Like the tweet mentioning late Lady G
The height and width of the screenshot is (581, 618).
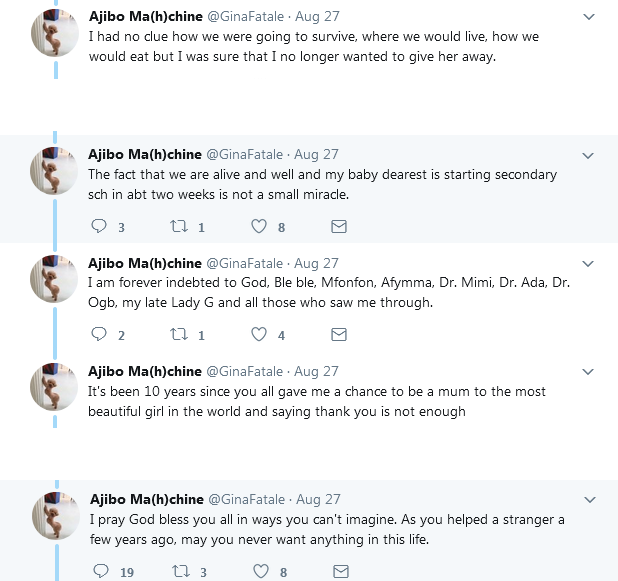(x=259, y=334)
